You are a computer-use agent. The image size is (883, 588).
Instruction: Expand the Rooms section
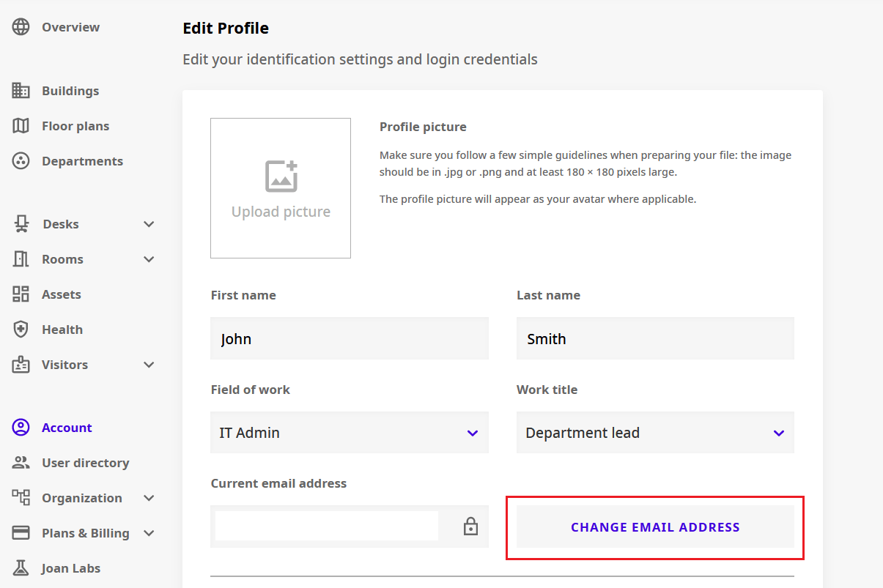149,258
